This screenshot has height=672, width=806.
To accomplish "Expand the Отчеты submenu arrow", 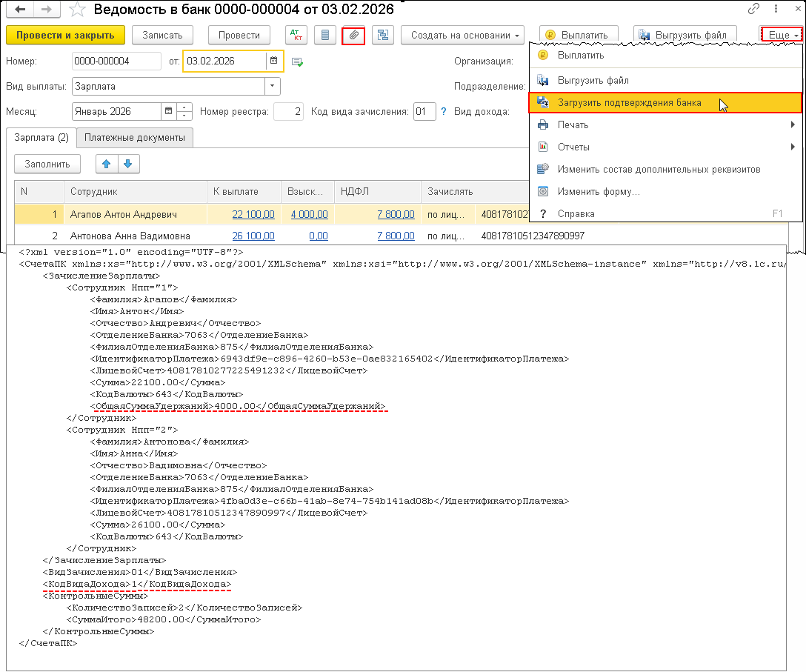I will (793, 147).
